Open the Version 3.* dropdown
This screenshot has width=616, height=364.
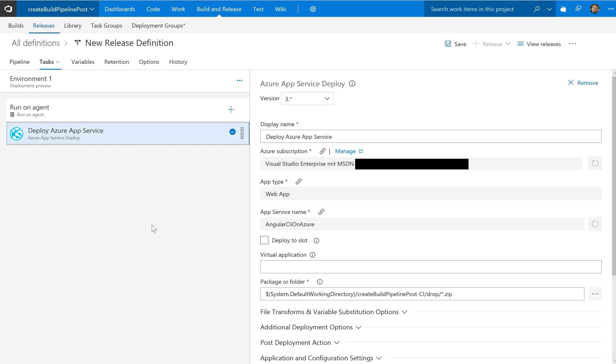307,99
